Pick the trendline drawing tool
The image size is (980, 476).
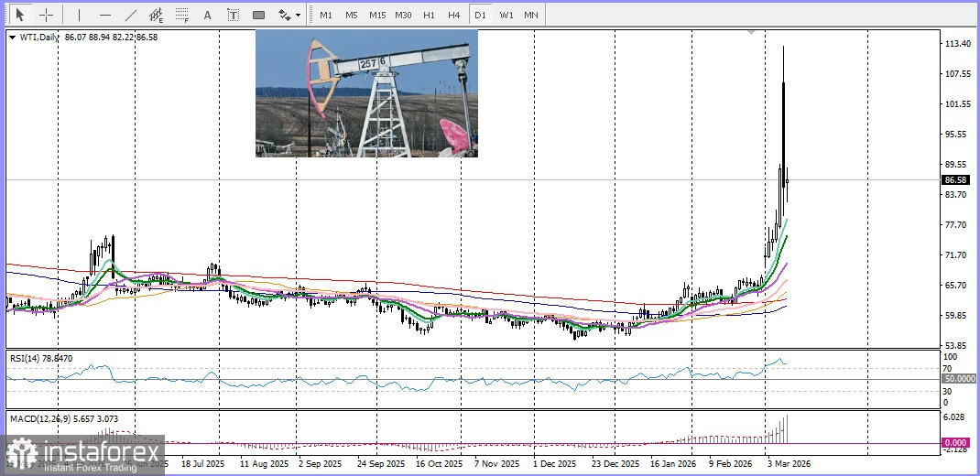pos(131,15)
